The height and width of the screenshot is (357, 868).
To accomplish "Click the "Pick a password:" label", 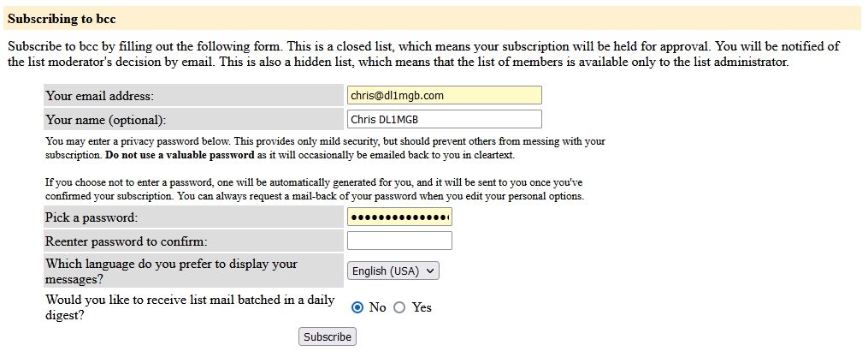I will pyautogui.click(x=92, y=217).
